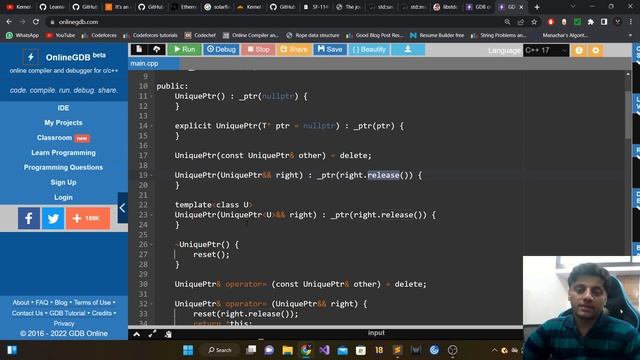Open editor settings gear icon
The width and height of the screenshot is (640, 360).
click(x=596, y=50)
